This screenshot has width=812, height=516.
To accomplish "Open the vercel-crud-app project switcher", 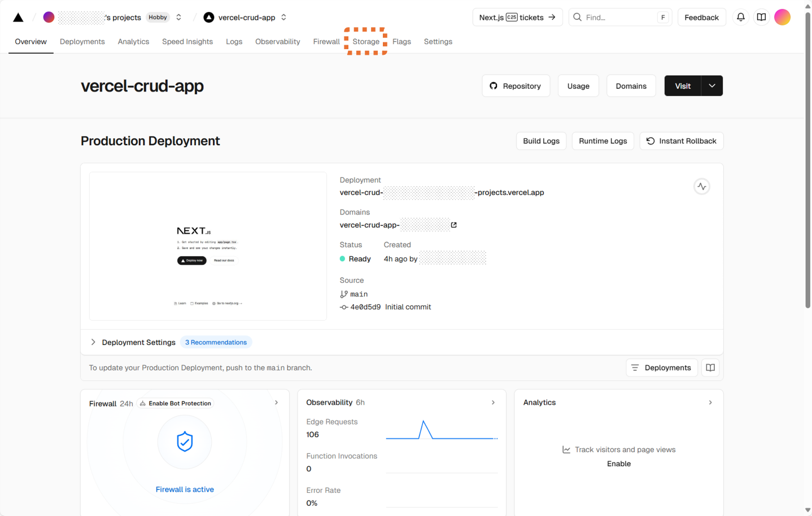I will click(x=283, y=18).
